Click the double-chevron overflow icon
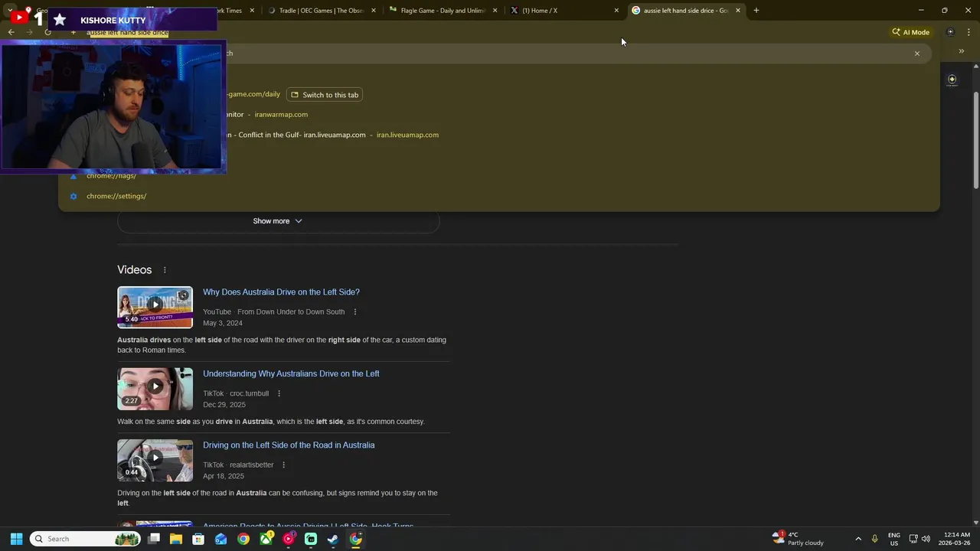The width and height of the screenshot is (980, 551). pos(962,51)
